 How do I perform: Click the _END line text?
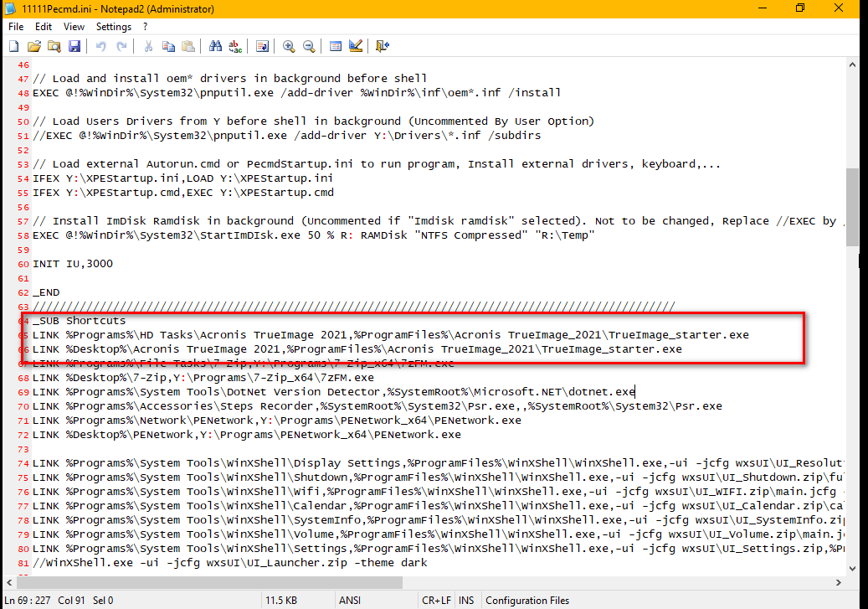point(46,292)
